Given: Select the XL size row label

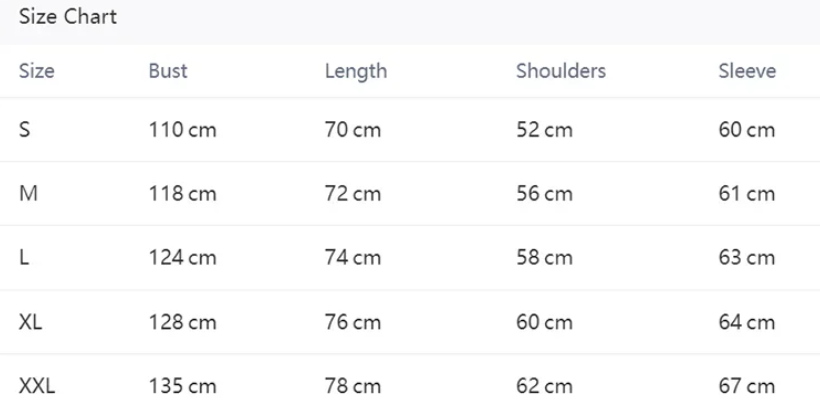Looking at the screenshot, I should click(x=31, y=322).
